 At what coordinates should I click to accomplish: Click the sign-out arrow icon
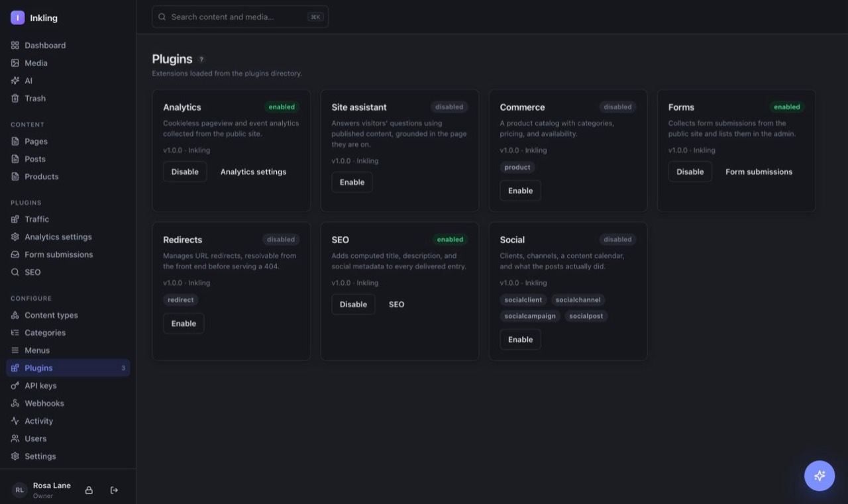point(114,490)
